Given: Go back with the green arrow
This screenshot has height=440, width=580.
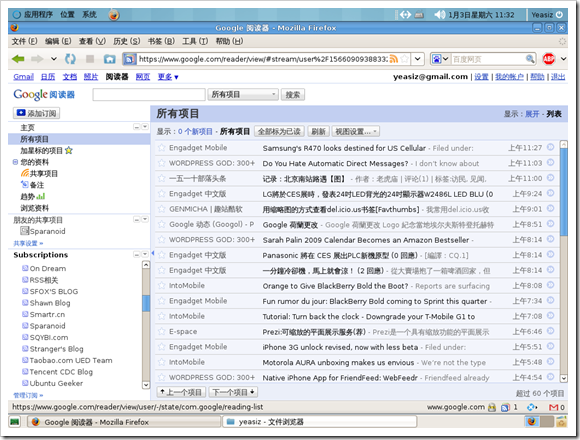Looking at the screenshot, I should tap(18, 58).
